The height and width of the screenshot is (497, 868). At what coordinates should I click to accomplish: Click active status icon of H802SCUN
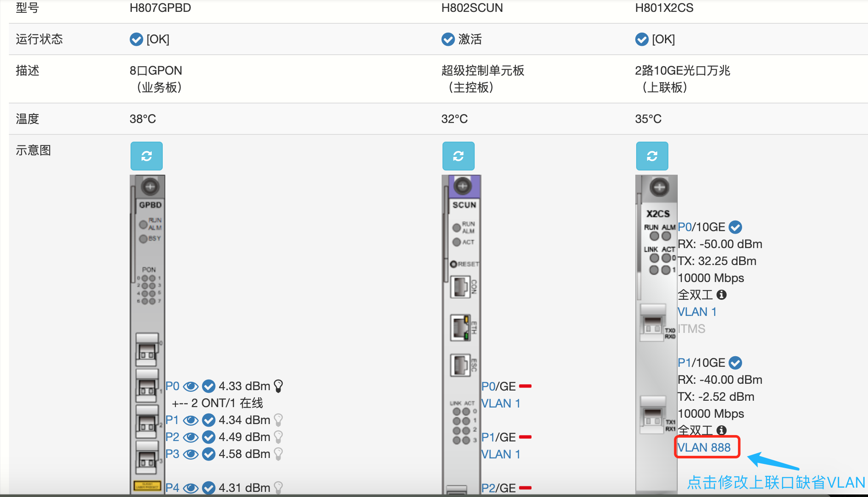pos(448,39)
